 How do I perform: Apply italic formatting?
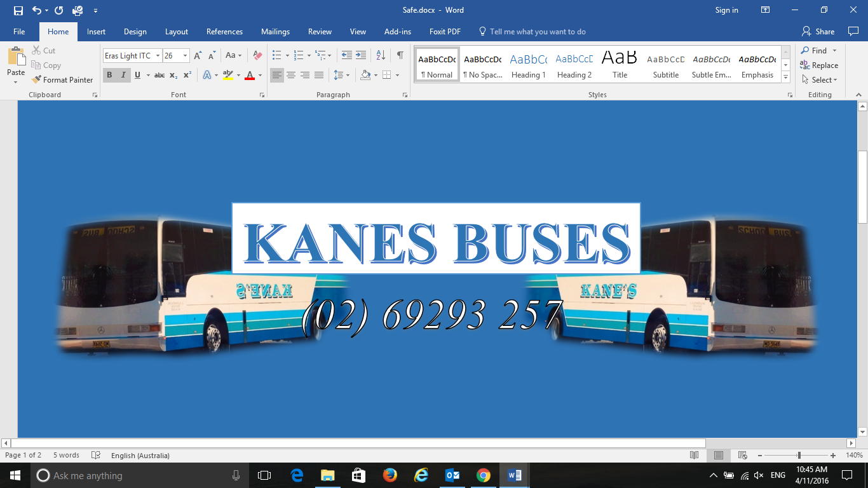click(123, 75)
